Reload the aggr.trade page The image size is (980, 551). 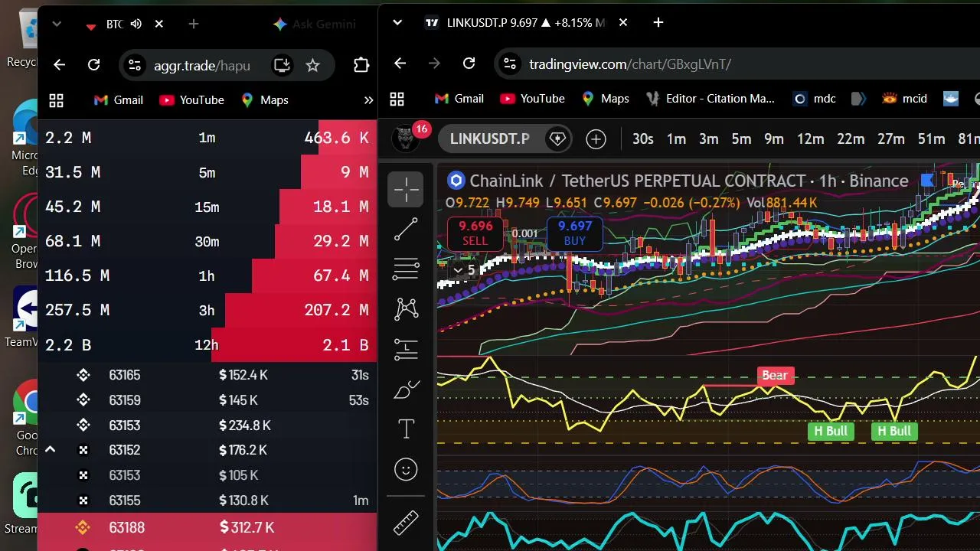click(x=94, y=65)
